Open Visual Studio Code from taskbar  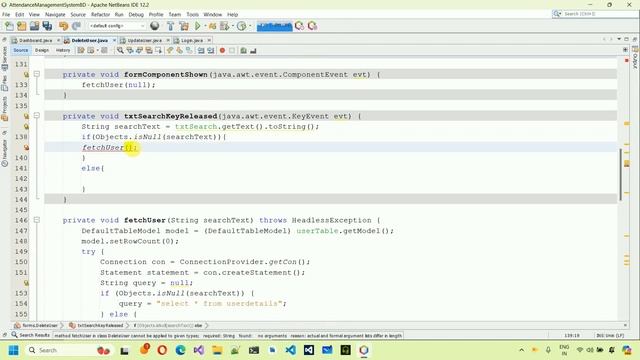(291, 350)
